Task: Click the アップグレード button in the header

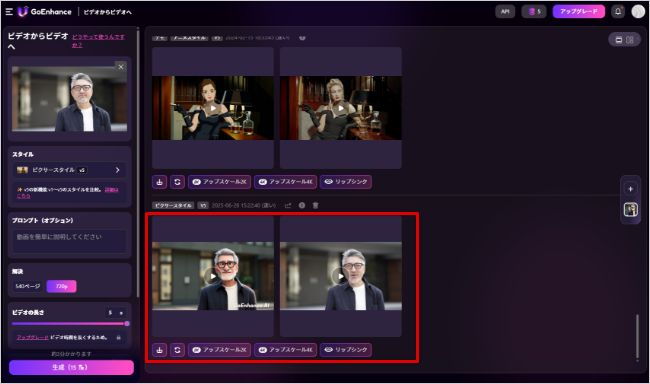Action: click(579, 12)
